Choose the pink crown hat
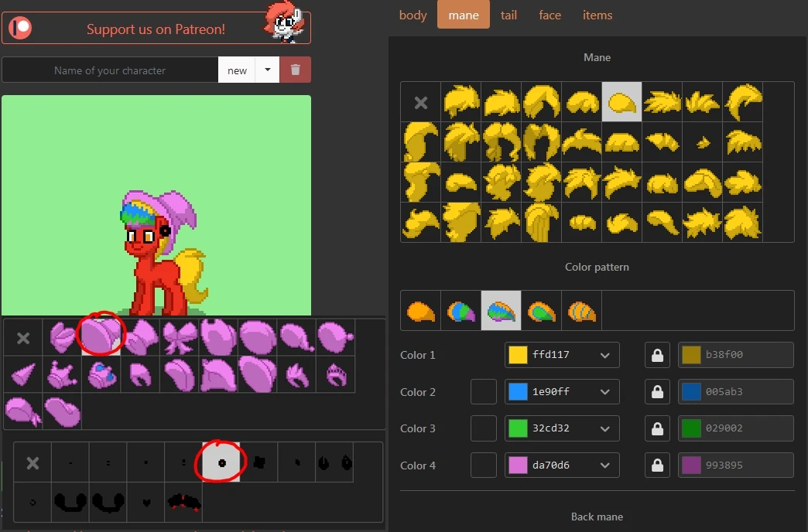 tap(62, 374)
